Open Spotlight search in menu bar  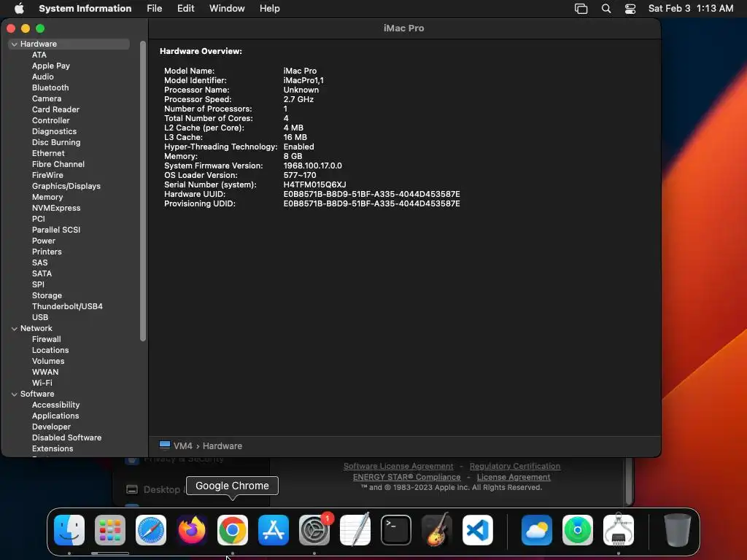tap(606, 9)
